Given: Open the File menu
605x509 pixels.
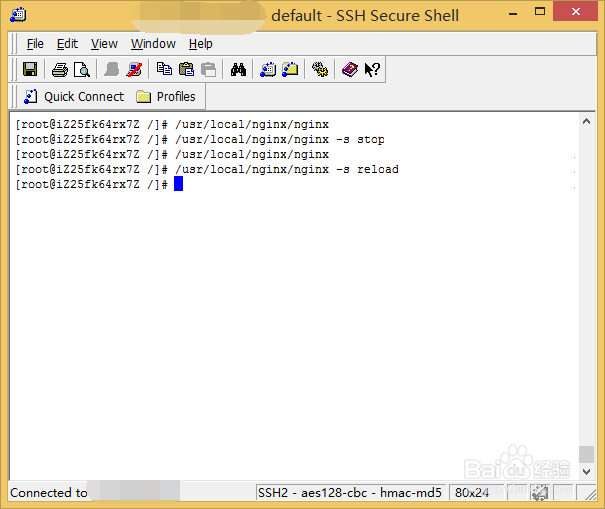Looking at the screenshot, I should coord(35,44).
